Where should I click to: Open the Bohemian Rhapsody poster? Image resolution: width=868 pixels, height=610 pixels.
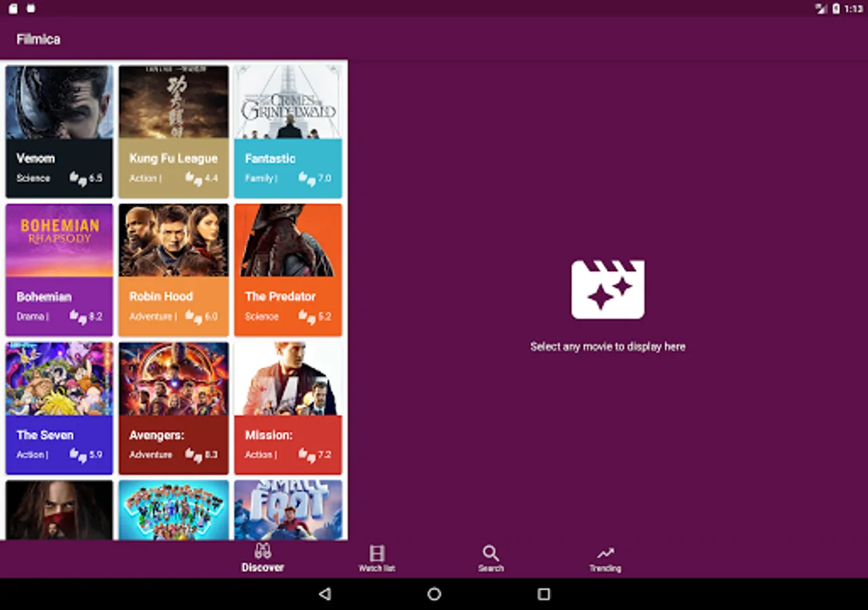pos(60,241)
